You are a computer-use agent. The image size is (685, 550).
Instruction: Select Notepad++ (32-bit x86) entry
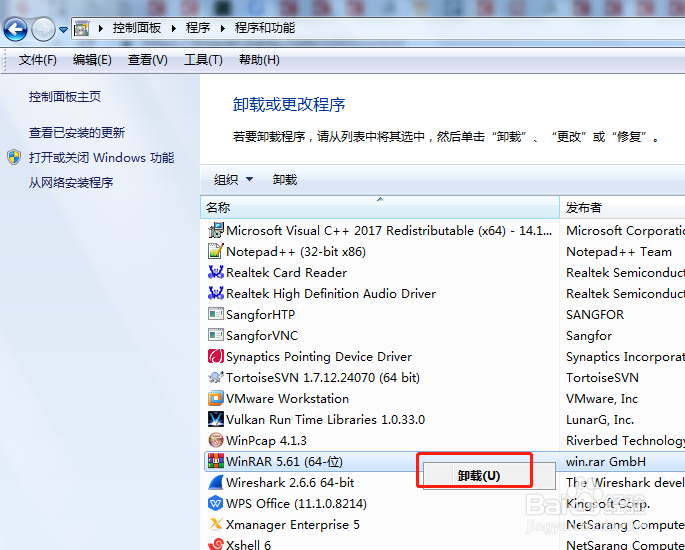[x=296, y=252]
